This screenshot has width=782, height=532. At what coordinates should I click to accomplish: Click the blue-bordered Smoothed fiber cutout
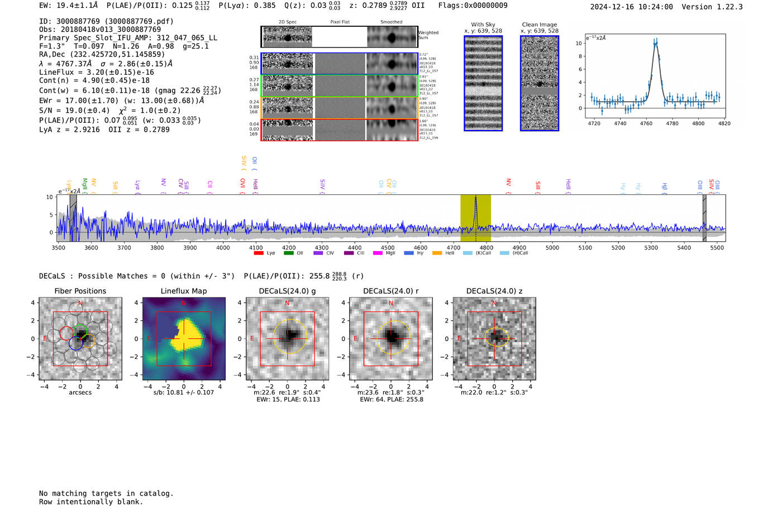(x=392, y=64)
